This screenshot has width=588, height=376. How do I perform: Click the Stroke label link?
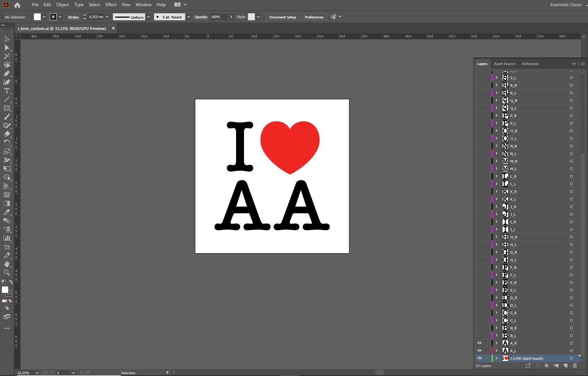point(73,17)
